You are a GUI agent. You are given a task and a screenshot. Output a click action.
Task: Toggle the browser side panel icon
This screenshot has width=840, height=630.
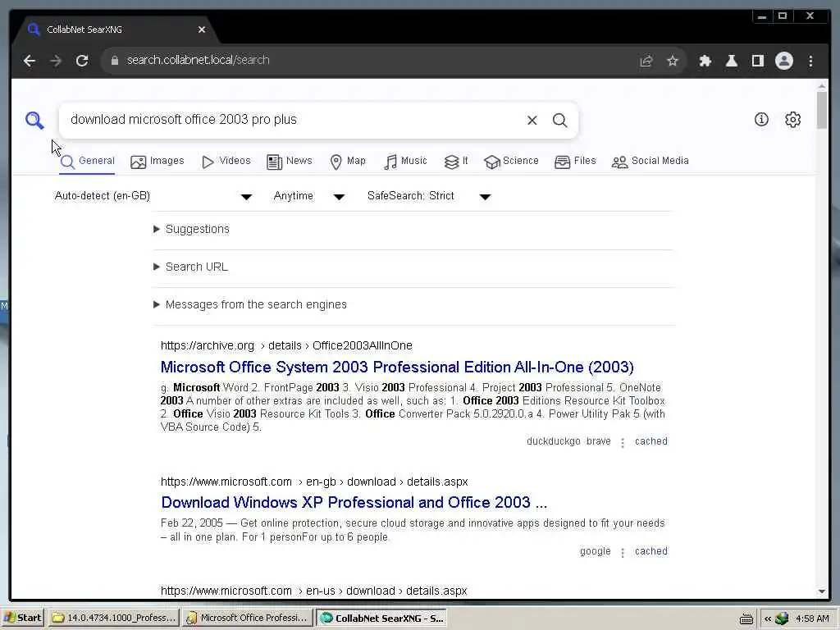point(757,61)
